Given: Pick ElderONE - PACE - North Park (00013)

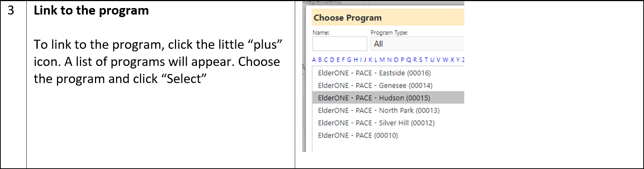Looking at the screenshot, I should [379, 110].
